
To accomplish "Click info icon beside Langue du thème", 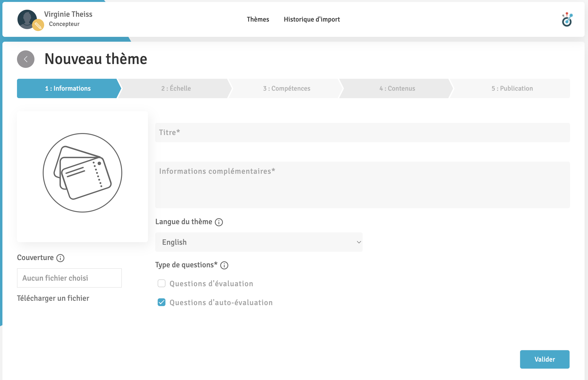I will tap(219, 222).
